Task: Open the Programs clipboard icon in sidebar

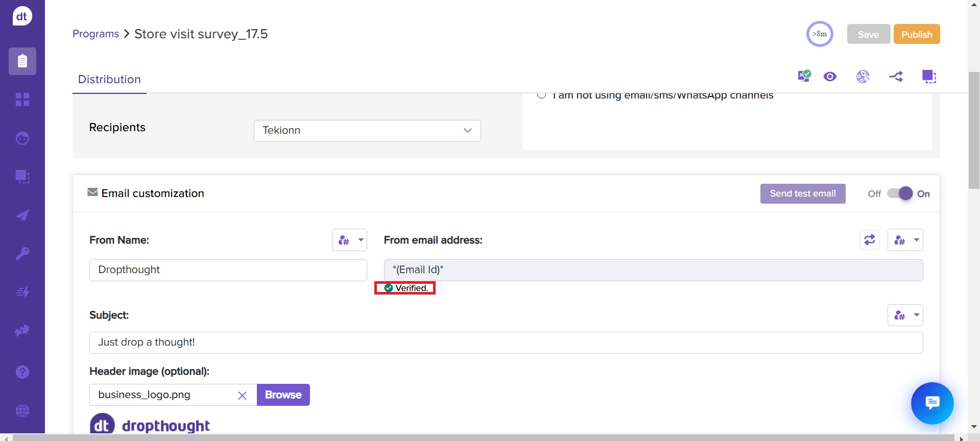Action: [22, 61]
